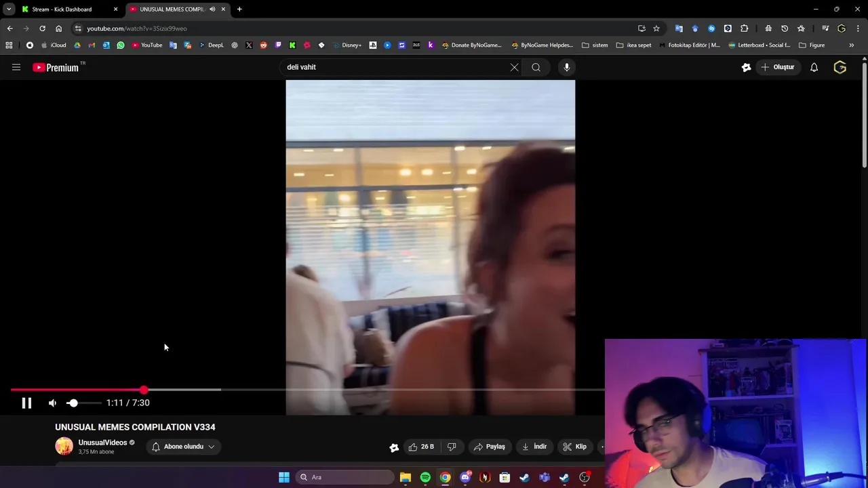Image resolution: width=868 pixels, height=488 pixels.
Task: Pause the video playback
Action: [x=26, y=403]
